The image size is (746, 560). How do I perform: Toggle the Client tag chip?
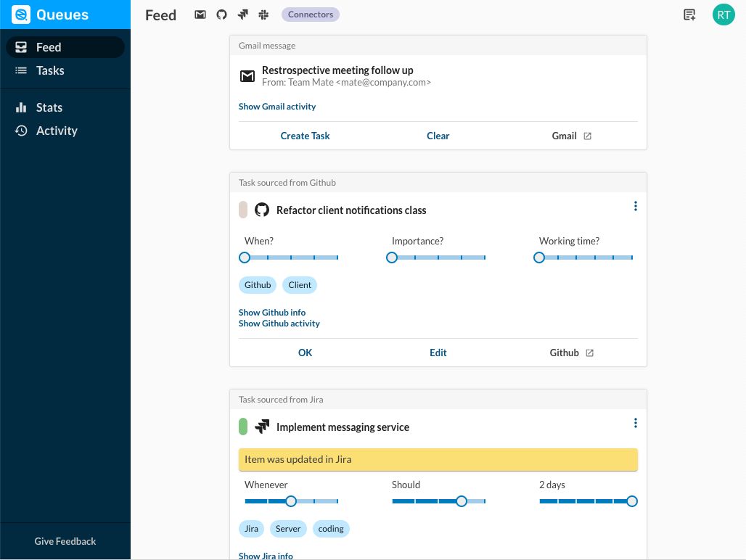[300, 285]
